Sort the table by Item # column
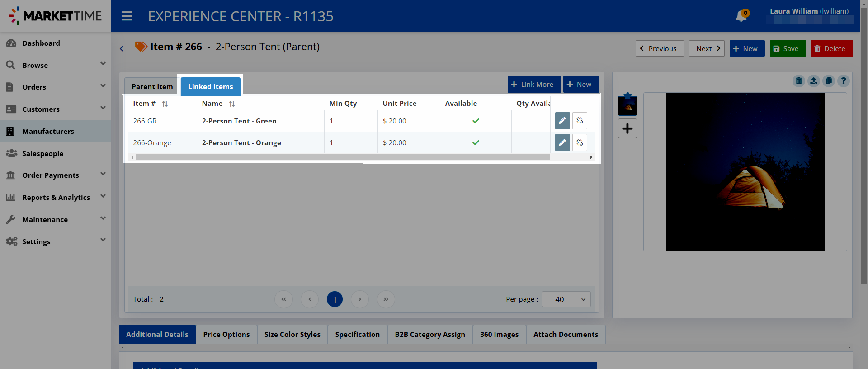 (165, 104)
